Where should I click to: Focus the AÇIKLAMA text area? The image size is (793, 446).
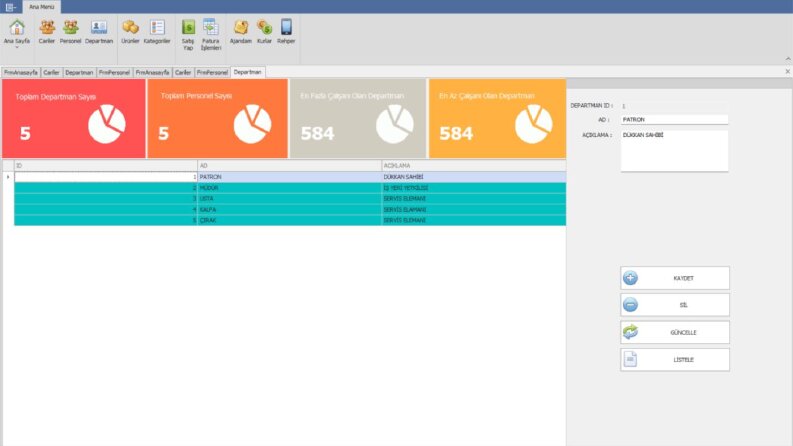[x=674, y=151]
